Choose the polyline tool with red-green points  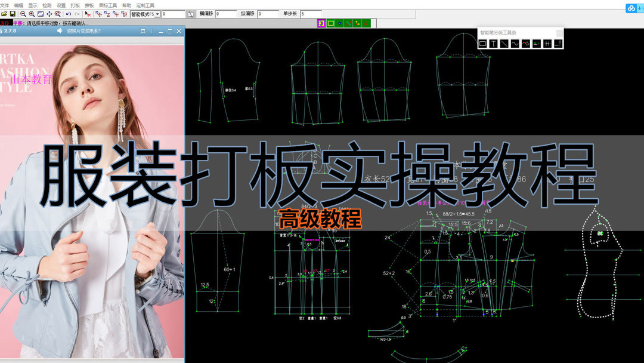click(525, 43)
